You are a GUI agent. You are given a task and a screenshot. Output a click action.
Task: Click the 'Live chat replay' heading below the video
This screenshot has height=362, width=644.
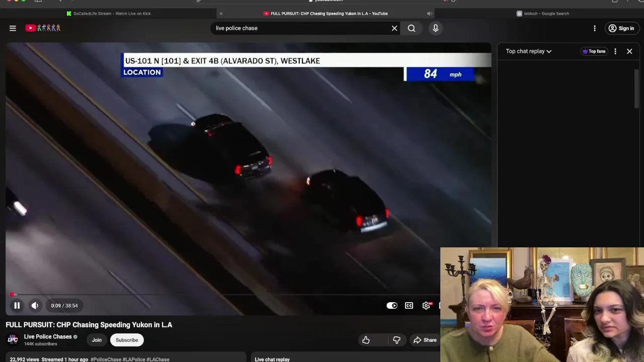[272, 359]
